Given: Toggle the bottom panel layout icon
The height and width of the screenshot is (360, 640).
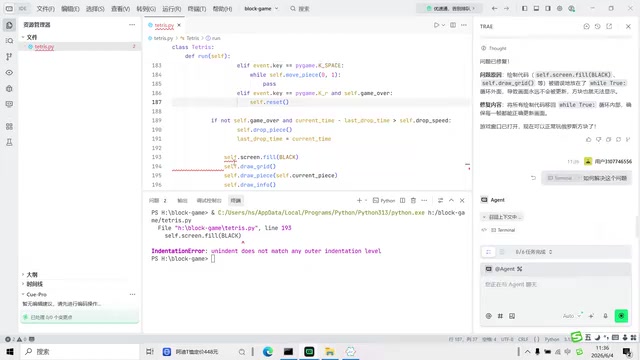Looking at the screenshot, I should click(536, 9).
